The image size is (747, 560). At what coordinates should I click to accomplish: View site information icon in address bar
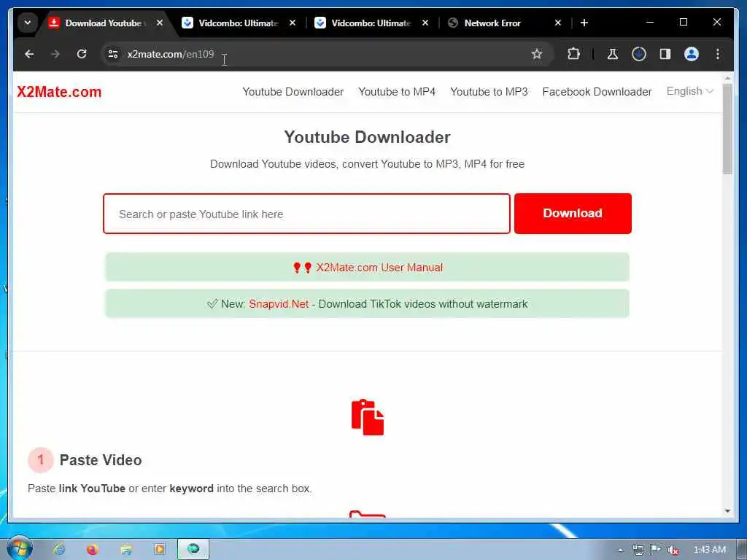113,54
